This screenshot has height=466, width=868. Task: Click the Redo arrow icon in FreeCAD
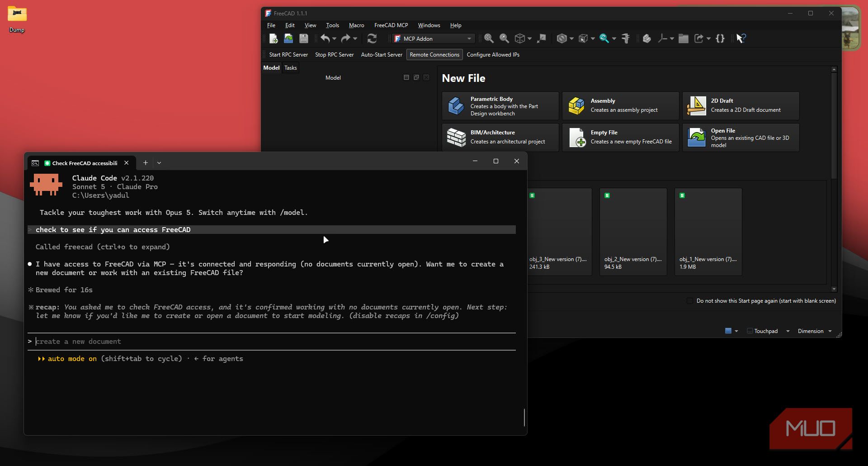tap(345, 38)
